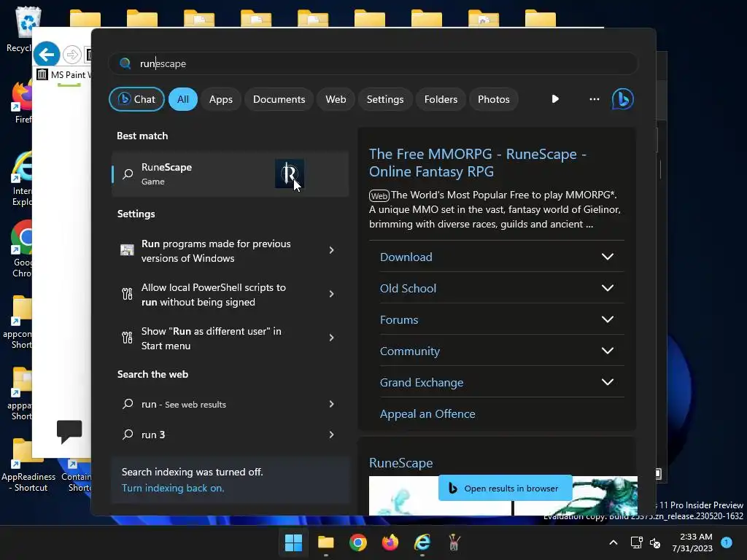Show hidden system tray icons

click(614, 542)
